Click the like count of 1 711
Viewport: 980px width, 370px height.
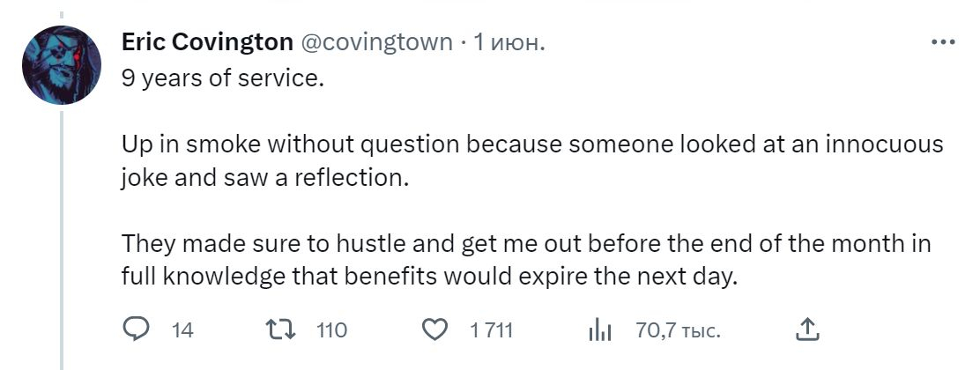492,331
